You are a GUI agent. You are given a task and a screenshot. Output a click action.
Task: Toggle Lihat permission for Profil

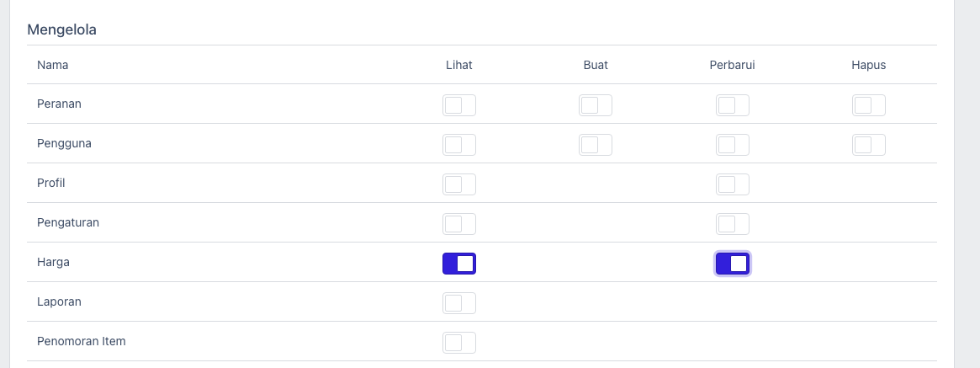[459, 184]
